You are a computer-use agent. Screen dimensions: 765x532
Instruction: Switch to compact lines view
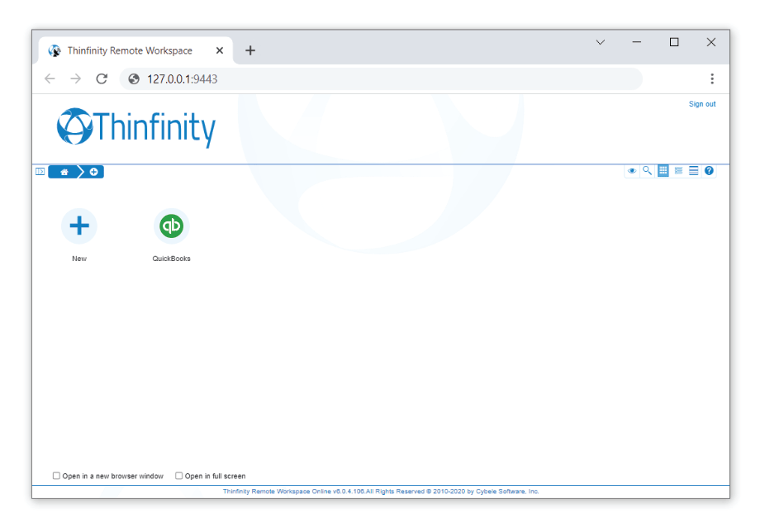(693, 171)
